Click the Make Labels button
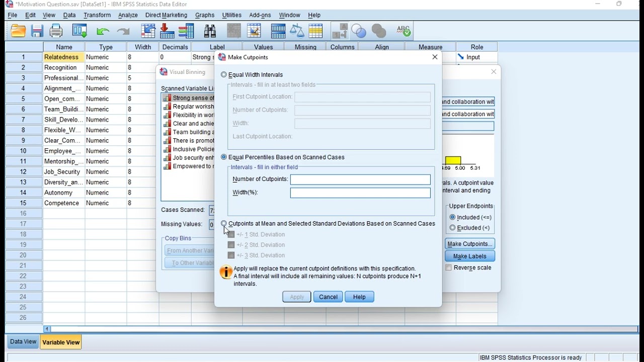Screen dimensions: 644x362 click(x=470, y=256)
